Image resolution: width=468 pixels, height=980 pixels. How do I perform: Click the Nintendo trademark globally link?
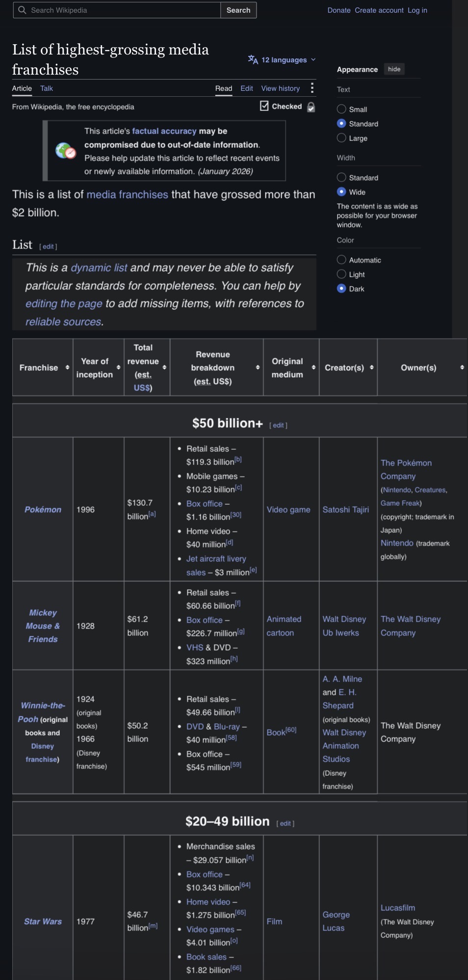(397, 543)
